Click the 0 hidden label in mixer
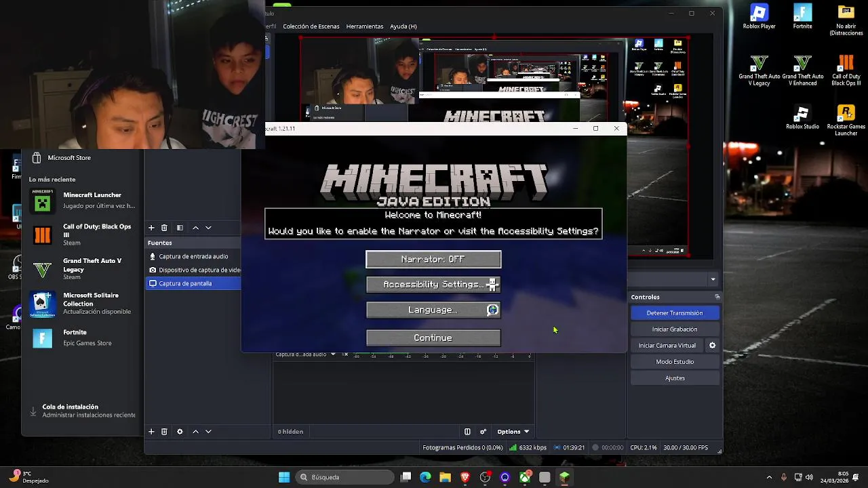Screen dimensions: 868x488 (290, 432)
